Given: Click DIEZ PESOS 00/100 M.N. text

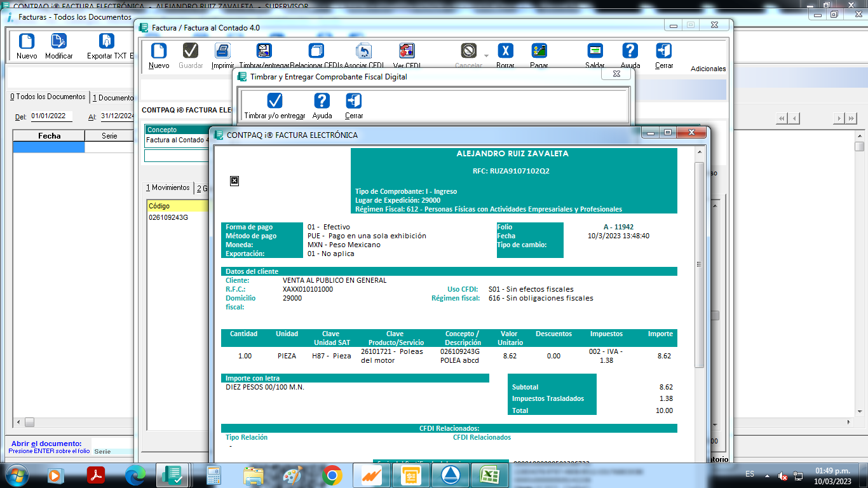Looking at the screenshot, I should pos(265,387).
